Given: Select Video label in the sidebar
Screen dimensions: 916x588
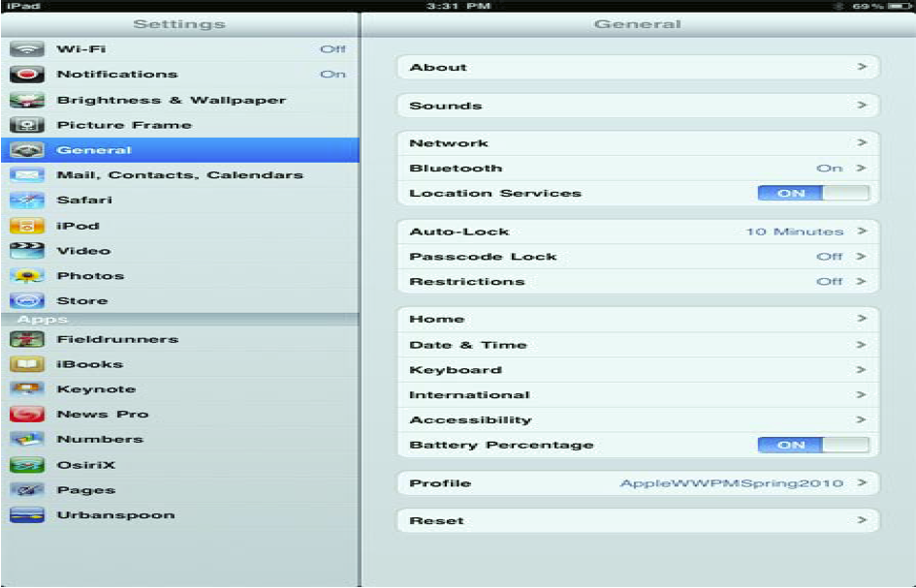Looking at the screenshot, I should pyautogui.click(x=83, y=251).
